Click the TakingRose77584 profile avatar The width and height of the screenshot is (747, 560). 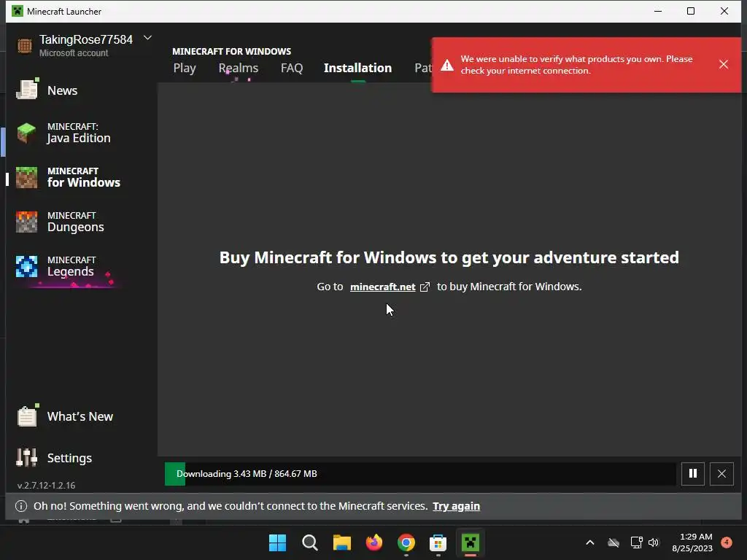25,46
